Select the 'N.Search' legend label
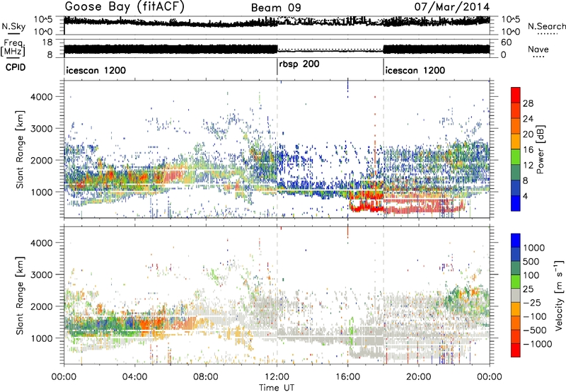 pos(546,26)
